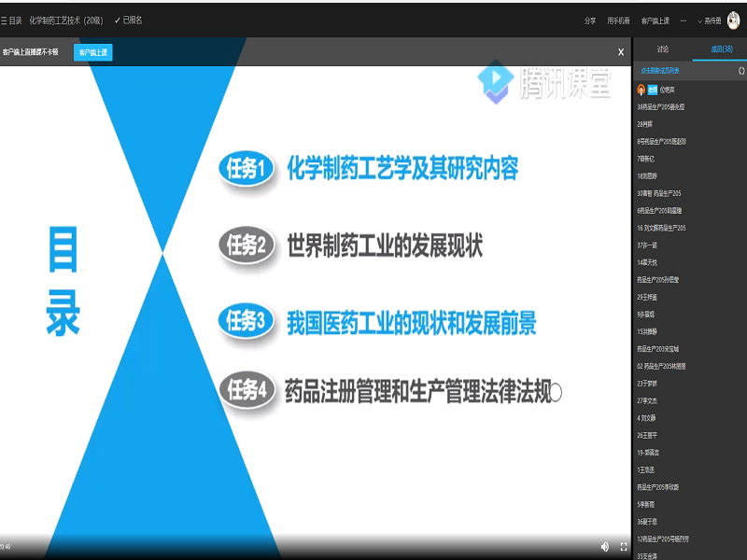Open the 目录 catalog menu icon
Image resolution: width=747 pixels, height=560 pixels.
coord(6,20)
